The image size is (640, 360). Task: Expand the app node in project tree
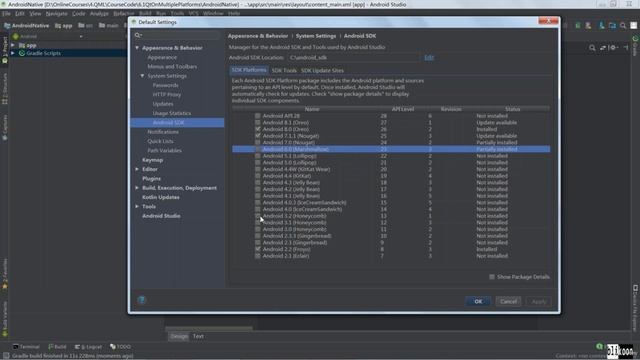(13, 45)
